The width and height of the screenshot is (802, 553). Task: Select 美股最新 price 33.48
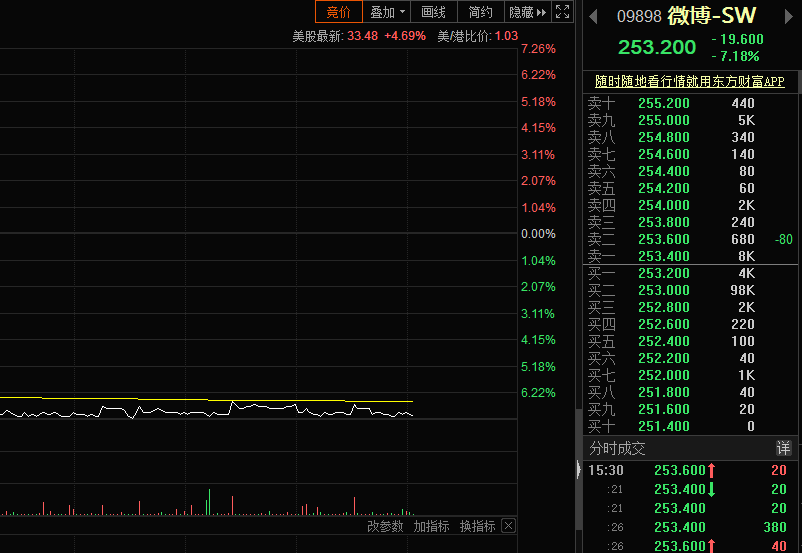[x=363, y=36]
